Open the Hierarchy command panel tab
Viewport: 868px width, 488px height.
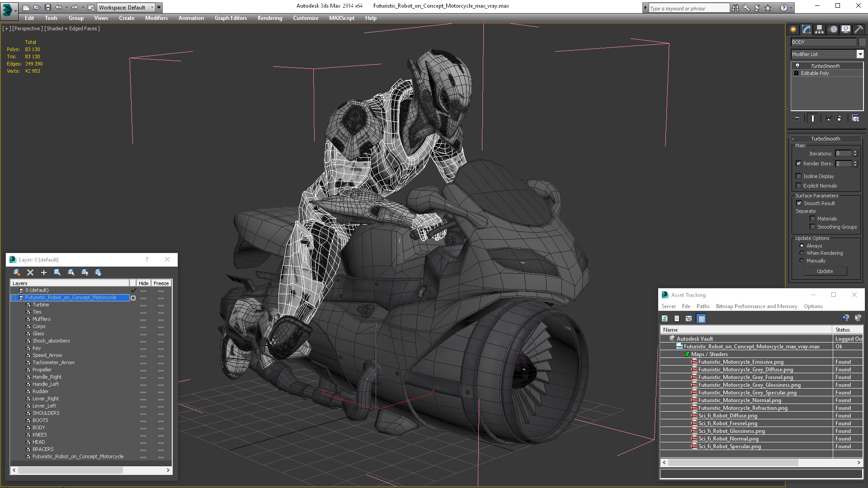tap(819, 29)
